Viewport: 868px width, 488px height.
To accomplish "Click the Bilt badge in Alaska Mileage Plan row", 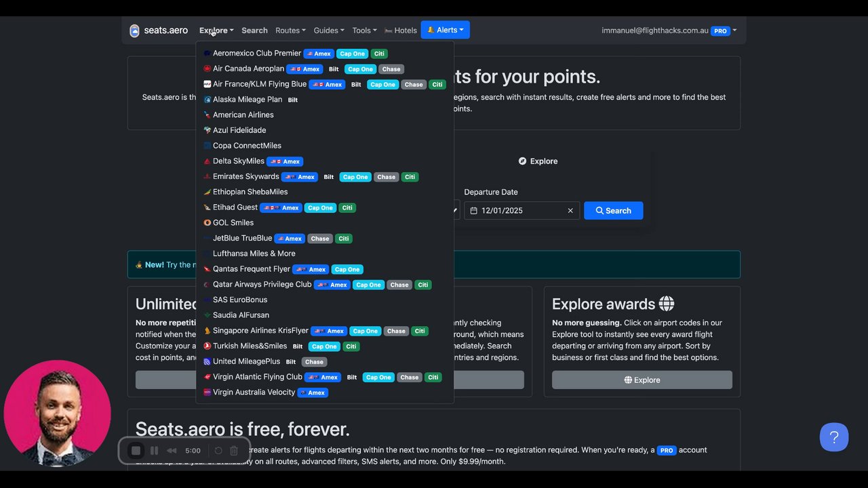I will [x=293, y=100].
